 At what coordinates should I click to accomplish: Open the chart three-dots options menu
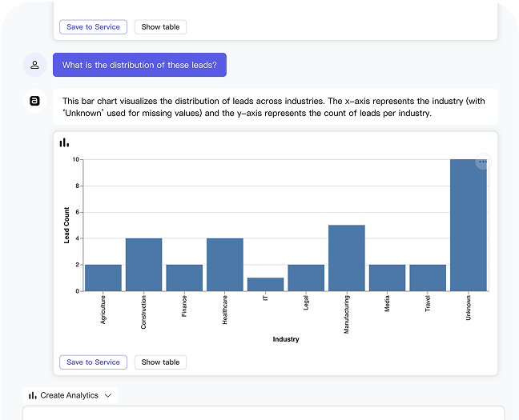click(483, 162)
